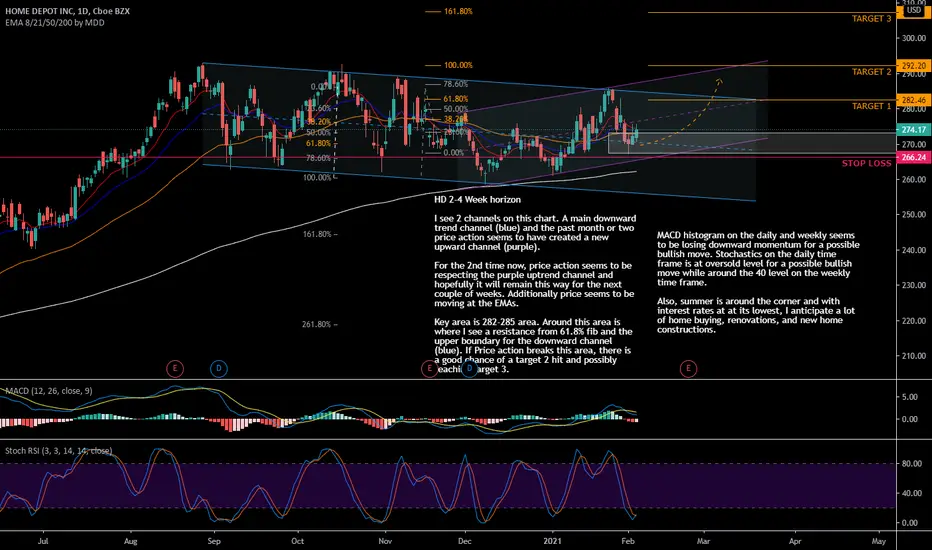Click the 'Key area is 282-285 area' paragraph

pos(533,345)
